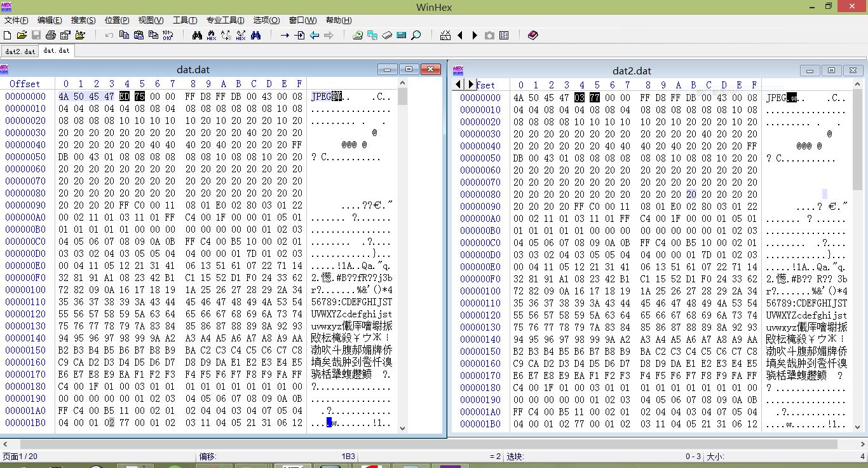Click the gray Forward arrow icon

tap(329, 35)
